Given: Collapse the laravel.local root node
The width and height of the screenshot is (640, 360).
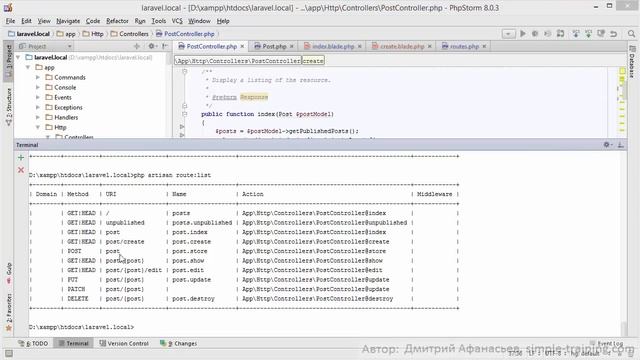Looking at the screenshot, I should [18, 58].
